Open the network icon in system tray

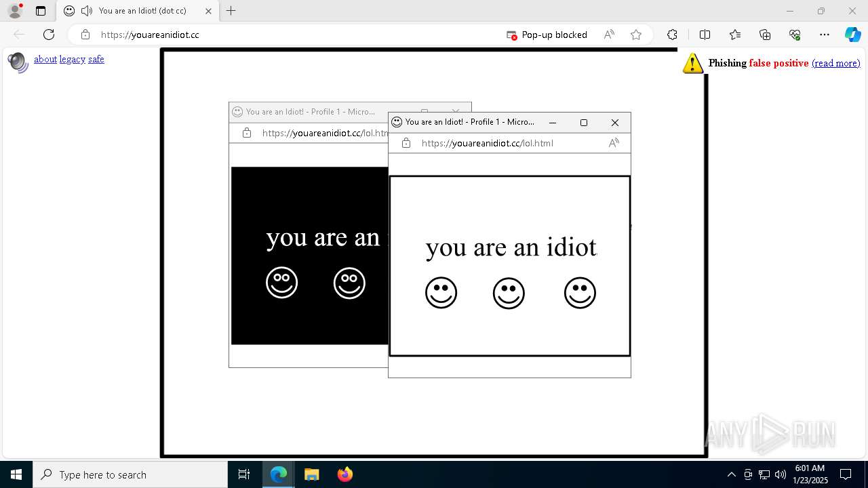coord(764,474)
